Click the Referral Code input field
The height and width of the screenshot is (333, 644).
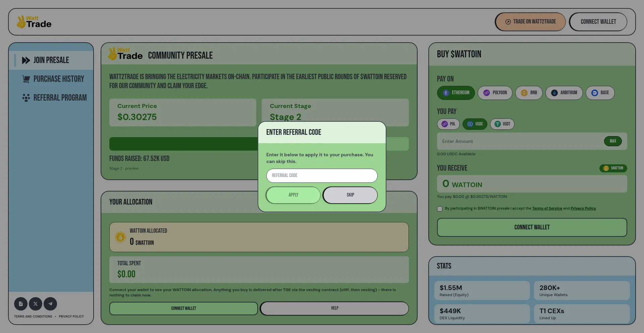coord(322,176)
